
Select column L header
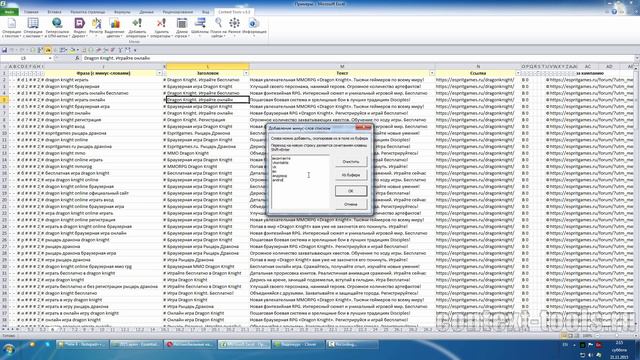[x=208, y=66]
